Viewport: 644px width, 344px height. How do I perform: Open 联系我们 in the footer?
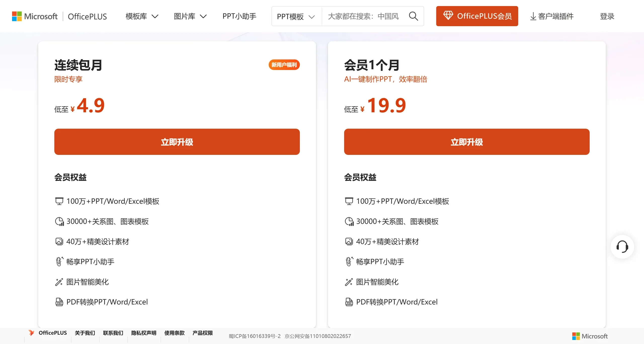click(113, 333)
